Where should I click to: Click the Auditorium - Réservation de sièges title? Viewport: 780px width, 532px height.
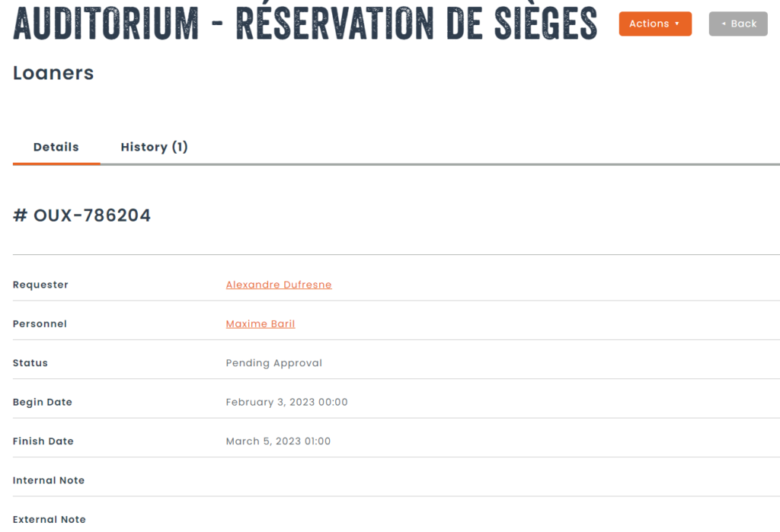coord(305,23)
